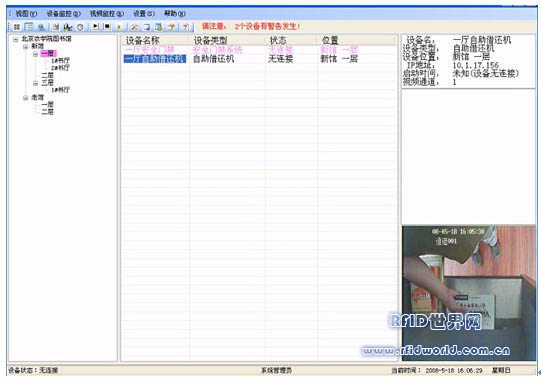
Task: Collapse the 三层 tree node
Action: pyautogui.click(x=36, y=83)
